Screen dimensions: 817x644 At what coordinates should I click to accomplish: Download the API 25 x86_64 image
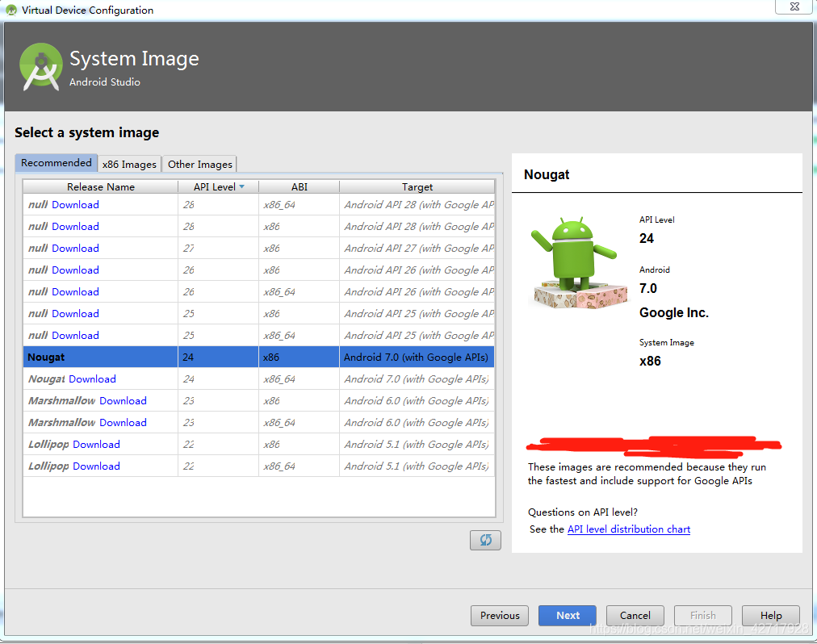[76, 336]
